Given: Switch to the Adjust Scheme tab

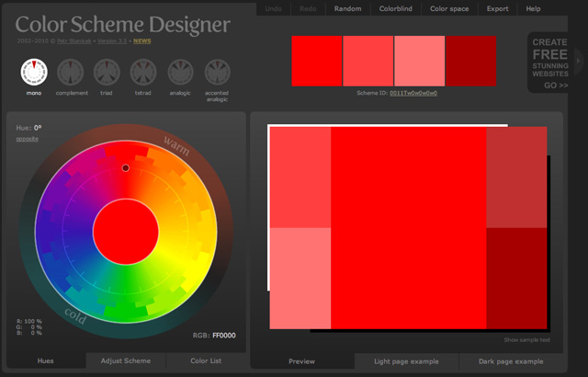Looking at the screenshot, I should pos(125,361).
